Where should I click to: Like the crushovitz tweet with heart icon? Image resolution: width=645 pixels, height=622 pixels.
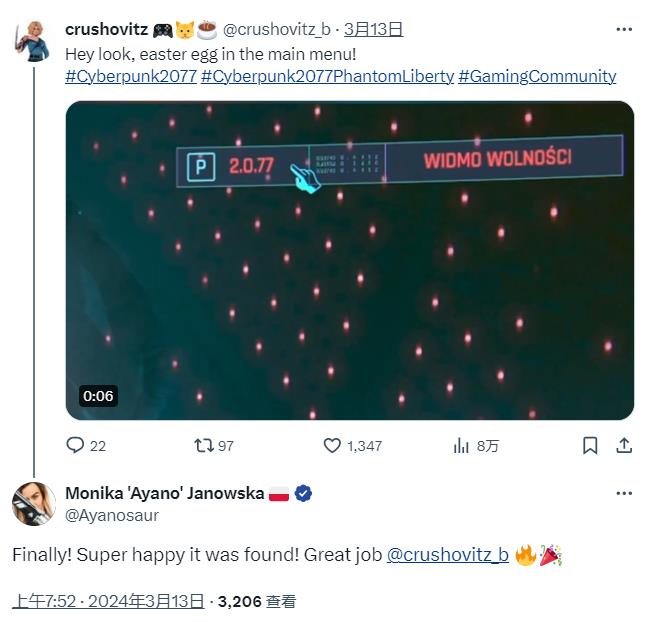(x=332, y=446)
